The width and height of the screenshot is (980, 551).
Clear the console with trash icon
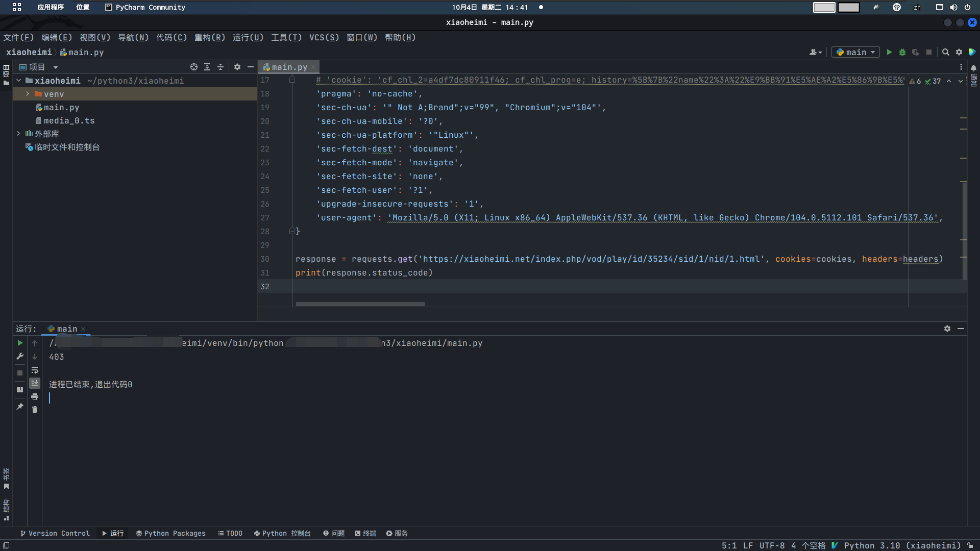pyautogui.click(x=35, y=410)
